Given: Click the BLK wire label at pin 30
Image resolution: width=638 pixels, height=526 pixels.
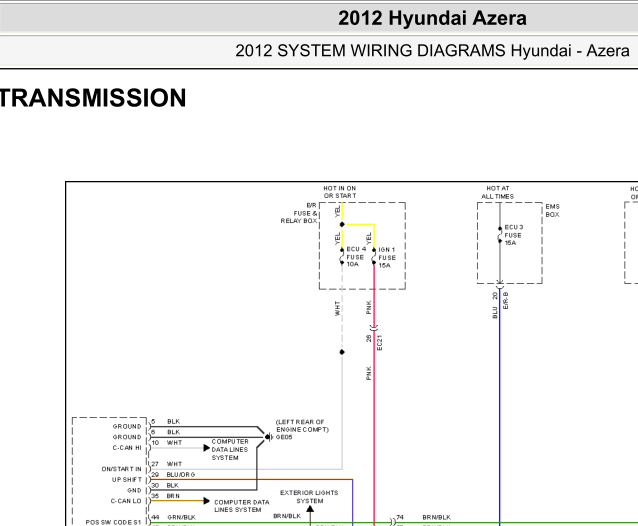Looking at the screenshot, I should pos(173,485).
